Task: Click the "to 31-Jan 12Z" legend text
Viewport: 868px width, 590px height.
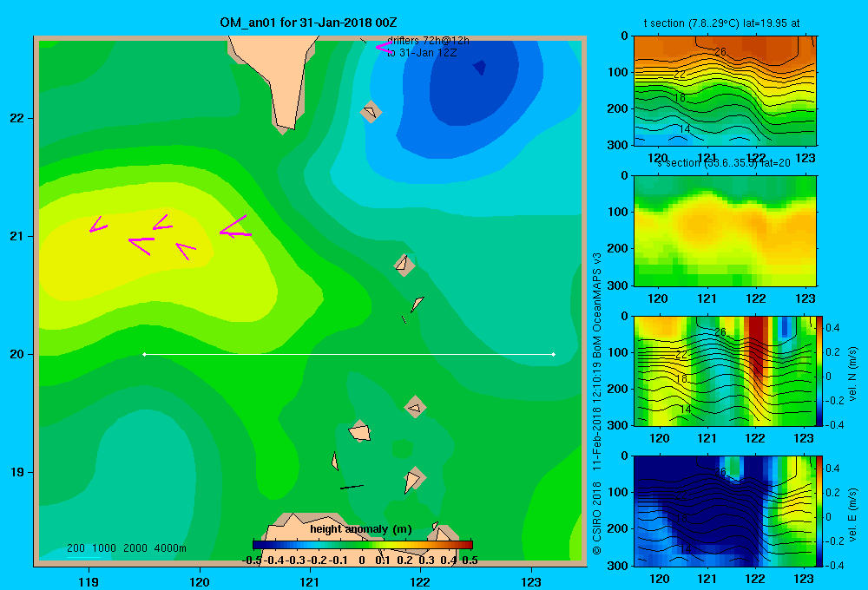Action: pos(422,53)
